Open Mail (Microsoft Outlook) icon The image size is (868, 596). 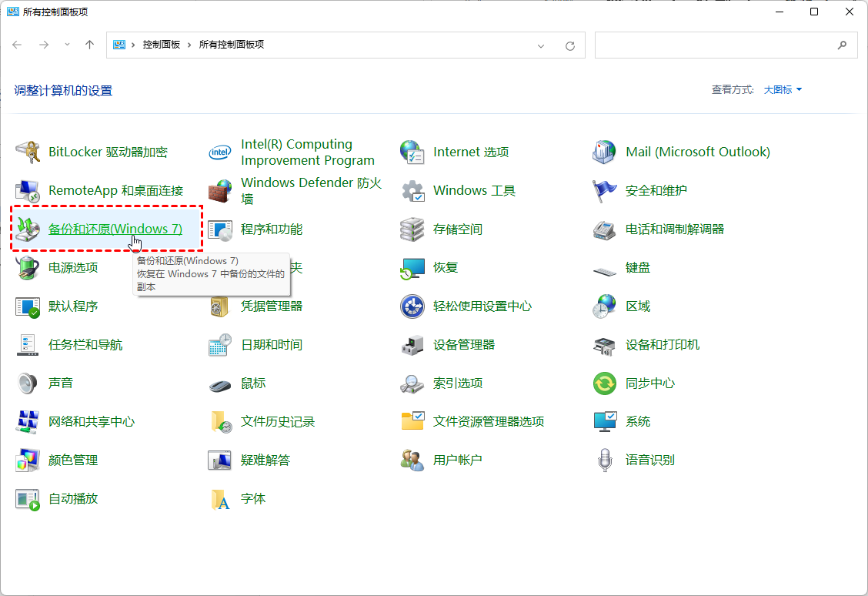pos(605,152)
